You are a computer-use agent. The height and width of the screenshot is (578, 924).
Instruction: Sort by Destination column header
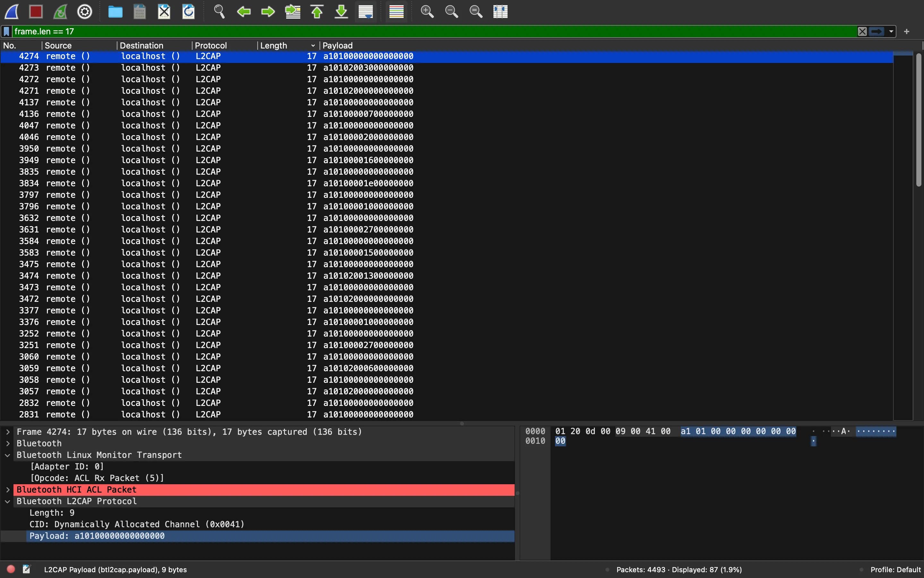click(x=154, y=46)
